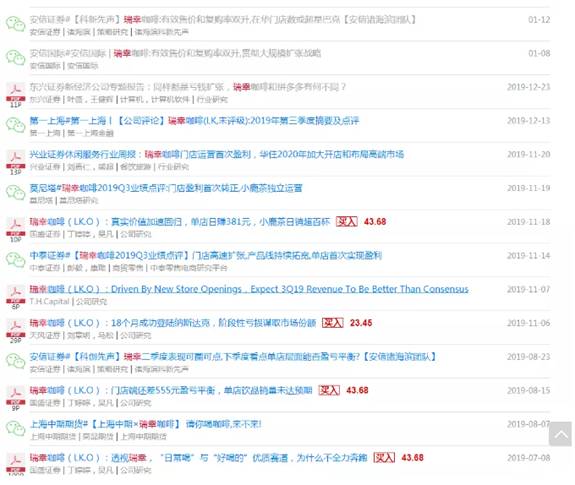Click back-to-top arrow button

point(560,434)
